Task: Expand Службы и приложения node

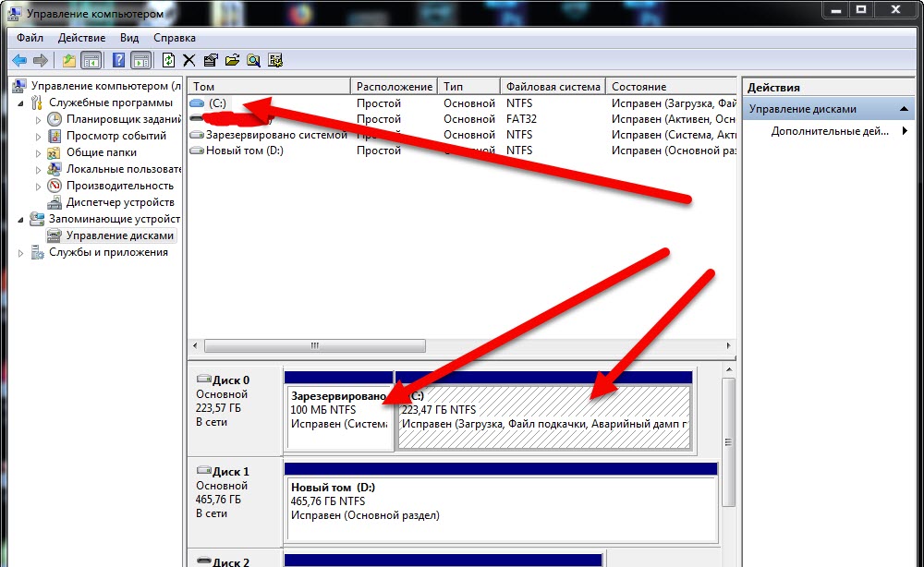Action: click(21, 253)
